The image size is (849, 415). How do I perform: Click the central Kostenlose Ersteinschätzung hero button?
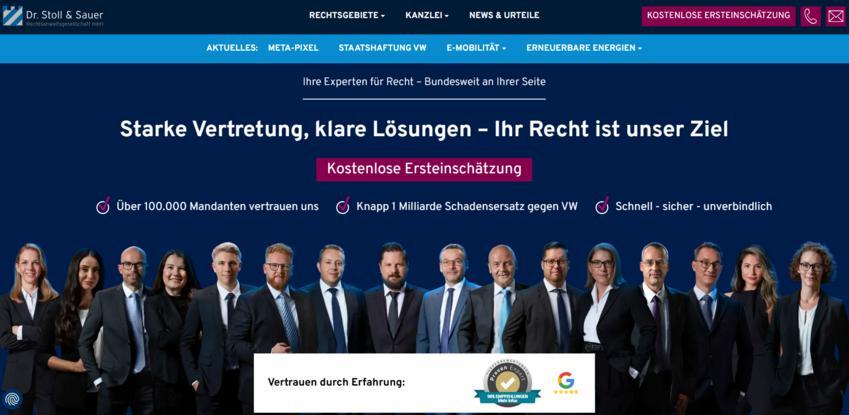tap(424, 169)
